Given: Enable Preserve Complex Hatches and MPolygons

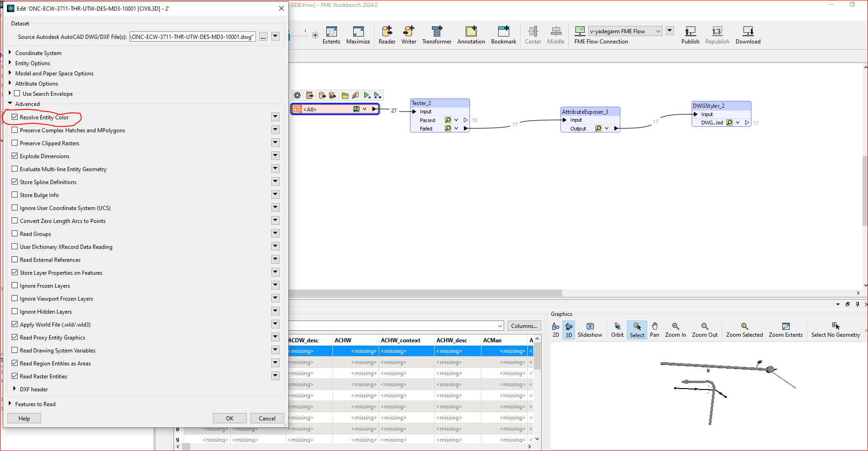Looking at the screenshot, I should 15,130.
